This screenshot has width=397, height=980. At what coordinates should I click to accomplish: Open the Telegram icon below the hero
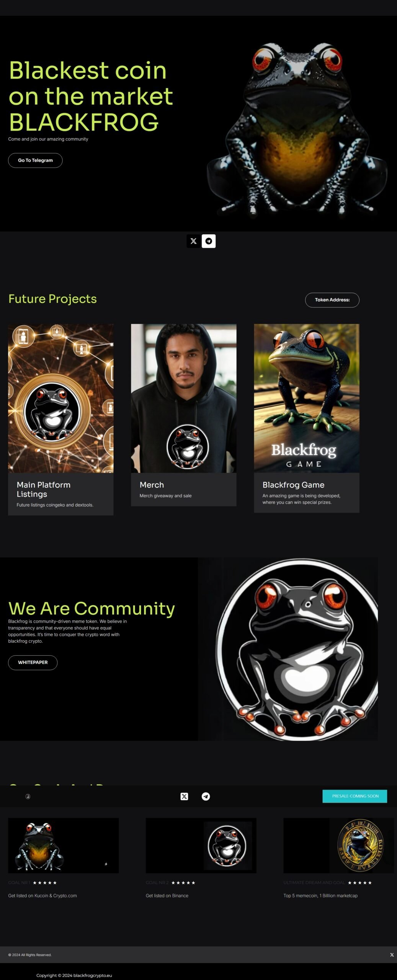tap(209, 241)
